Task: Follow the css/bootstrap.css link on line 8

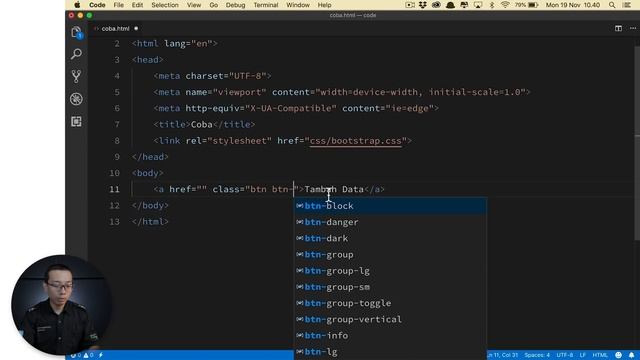Action: pos(356,141)
